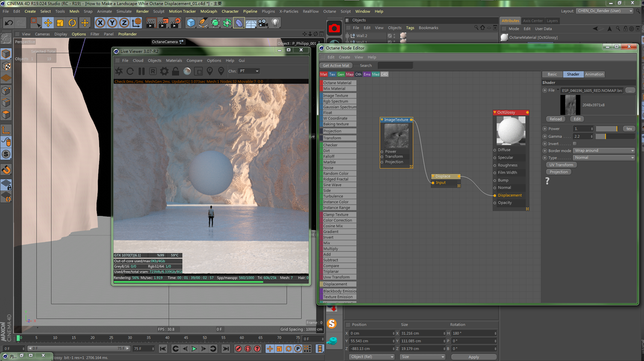Click the green frame 0 marker on the timeline
Image resolution: width=644 pixels, height=361 pixels.
tap(18, 338)
